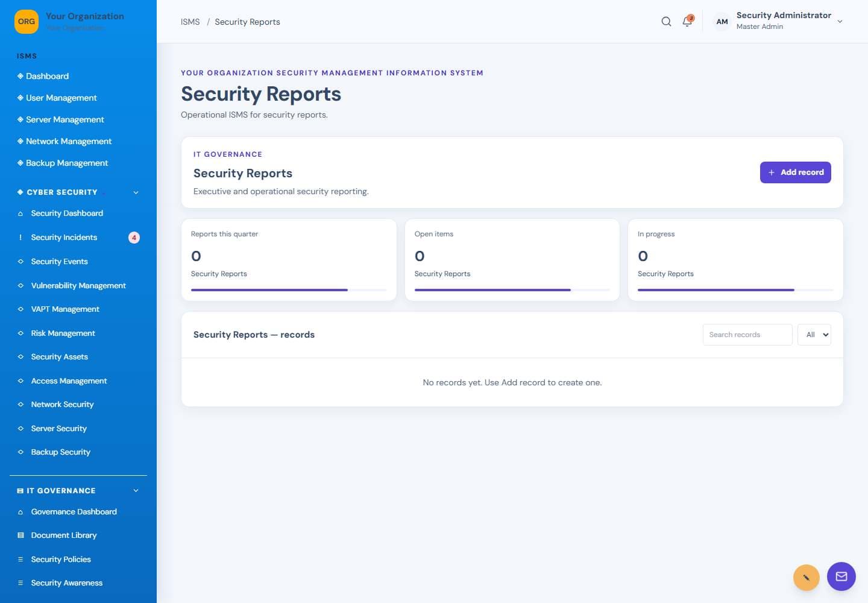Click the AM user avatar
This screenshot has width=868, height=603.
pos(722,22)
